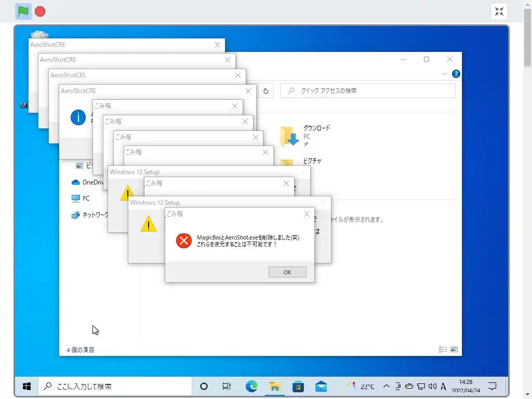Click the ピクチャ folder label
The image size is (532, 399).
click(312, 161)
